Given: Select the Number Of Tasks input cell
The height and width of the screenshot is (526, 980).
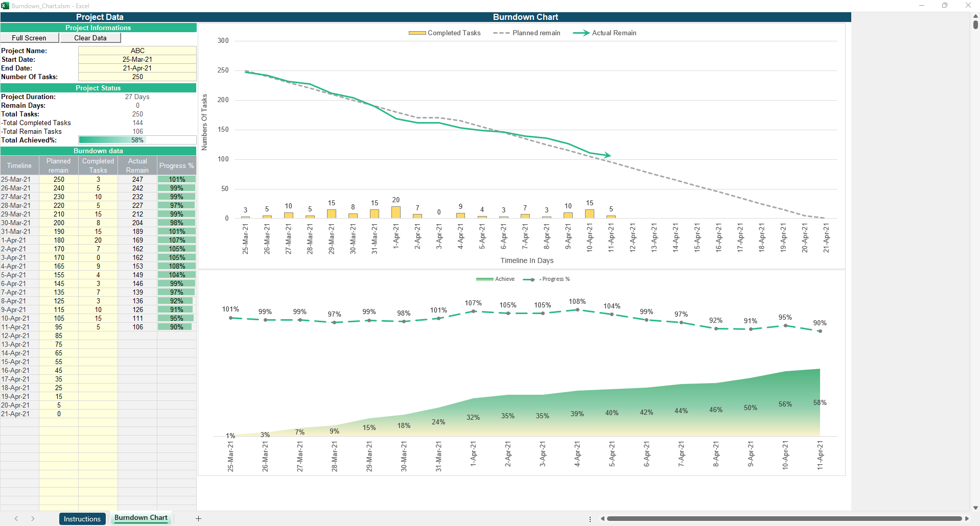Looking at the screenshot, I should click(x=137, y=77).
